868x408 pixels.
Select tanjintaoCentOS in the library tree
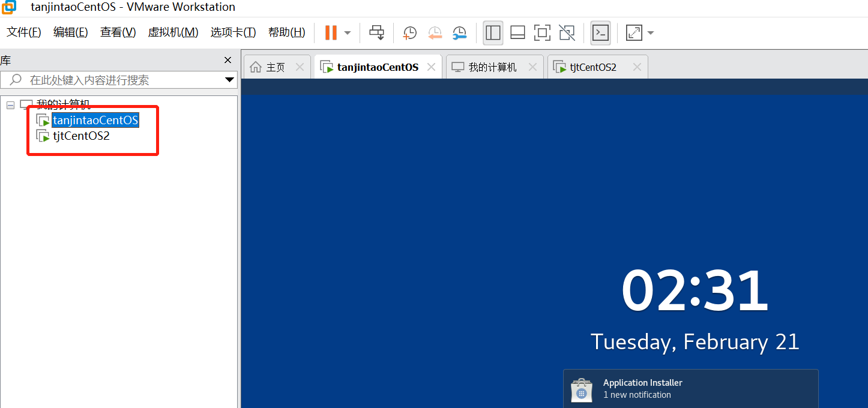coord(95,120)
